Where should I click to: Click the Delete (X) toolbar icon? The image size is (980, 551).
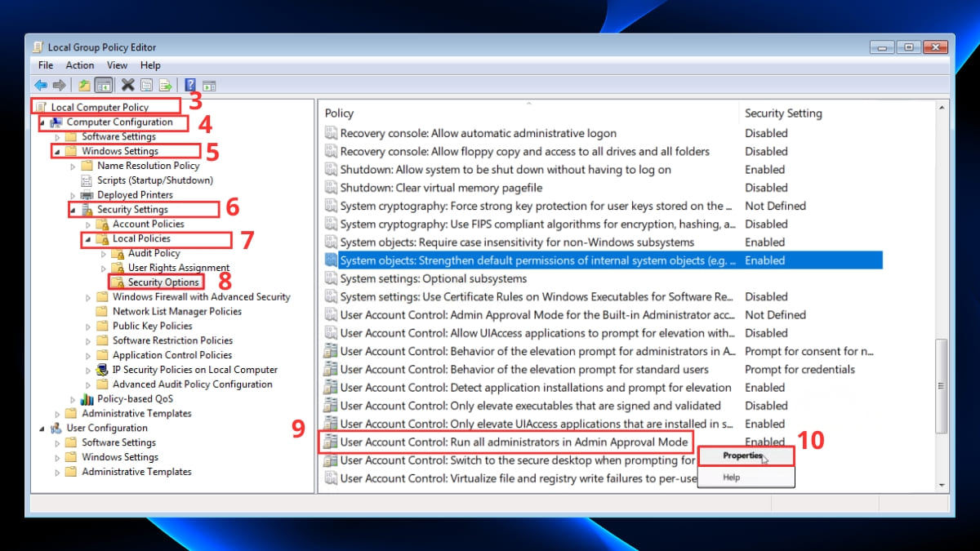[x=127, y=84]
